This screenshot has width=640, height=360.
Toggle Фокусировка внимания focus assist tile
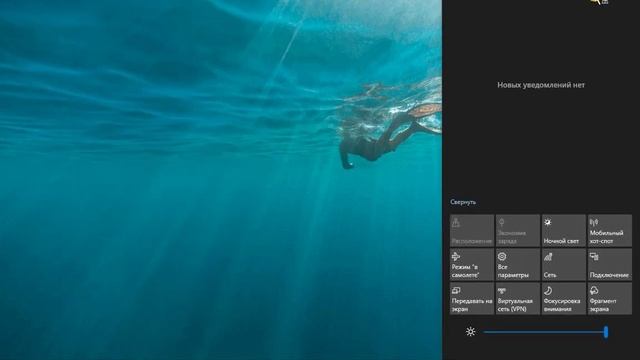563,299
